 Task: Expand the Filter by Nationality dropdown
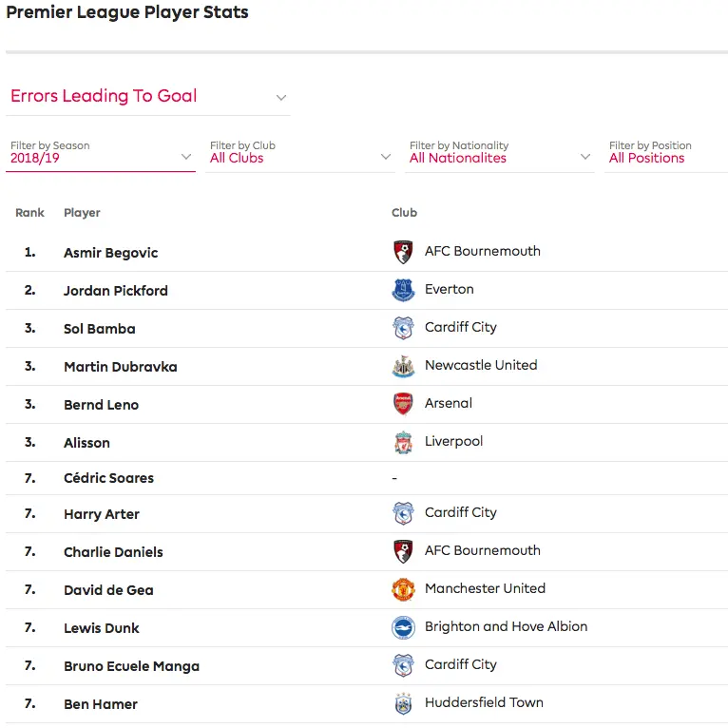499,153
